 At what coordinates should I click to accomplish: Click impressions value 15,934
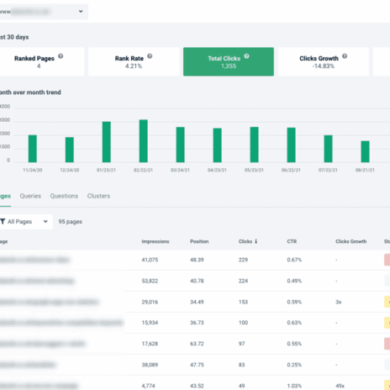pyautogui.click(x=150, y=323)
